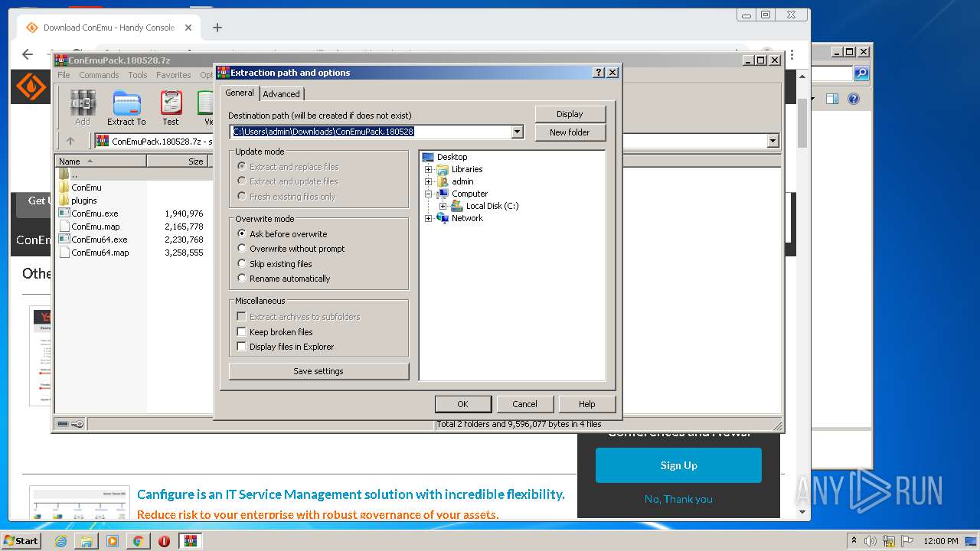This screenshot has width=980, height=551.
Task: Click the browser back arrow
Action: pos(28,54)
